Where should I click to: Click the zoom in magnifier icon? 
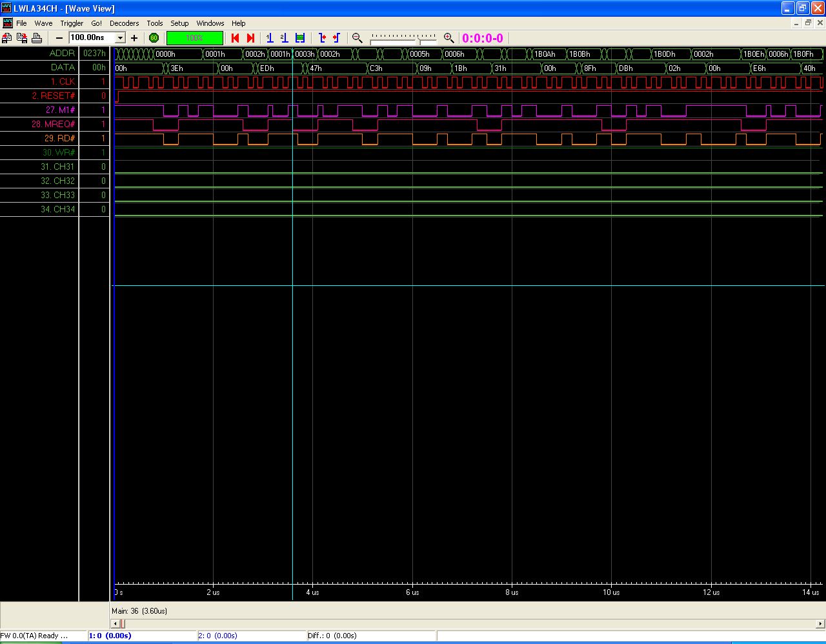click(449, 38)
